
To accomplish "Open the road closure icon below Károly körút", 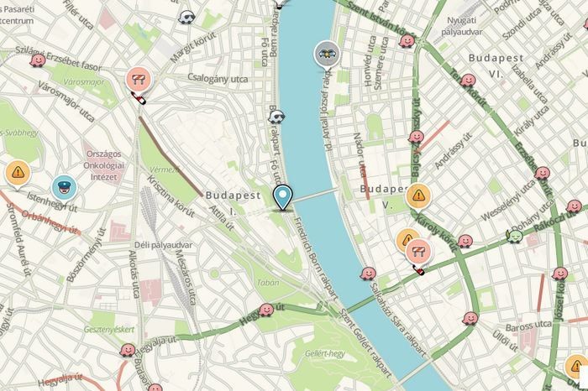I will click(x=418, y=252).
